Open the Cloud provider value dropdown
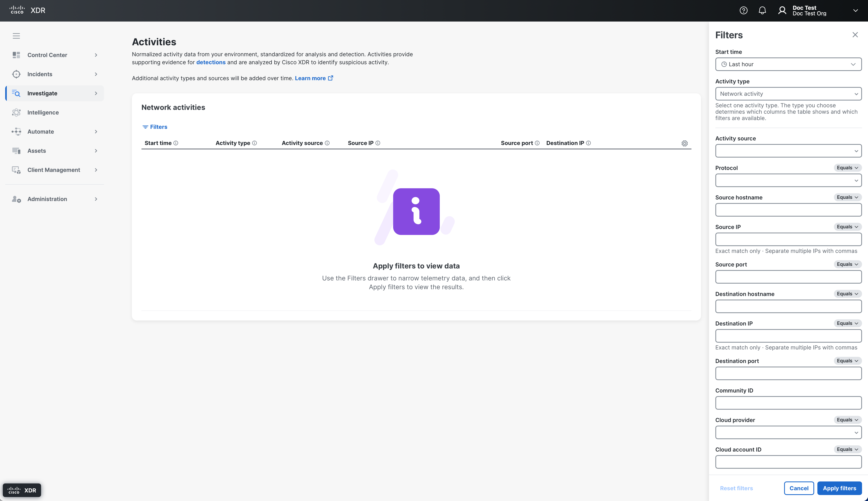The height and width of the screenshot is (501, 868). pos(788,433)
